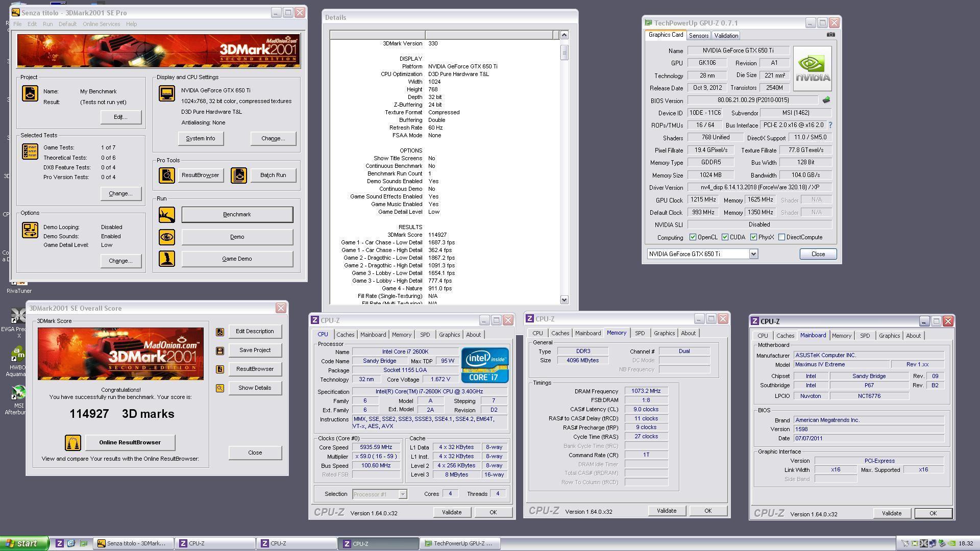Click the Internet Explorer quick launch icon
The height and width of the screenshot is (551, 980).
(71, 543)
